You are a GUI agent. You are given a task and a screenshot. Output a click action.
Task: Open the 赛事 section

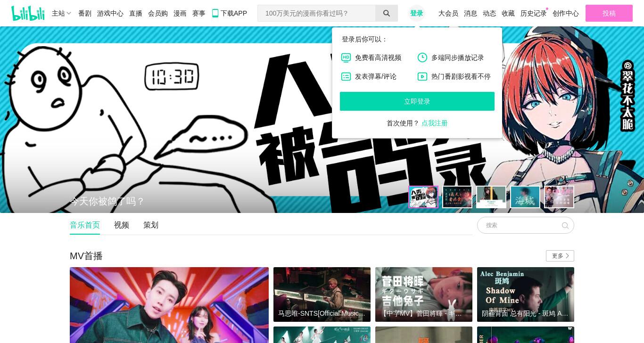click(x=199, y=13)
